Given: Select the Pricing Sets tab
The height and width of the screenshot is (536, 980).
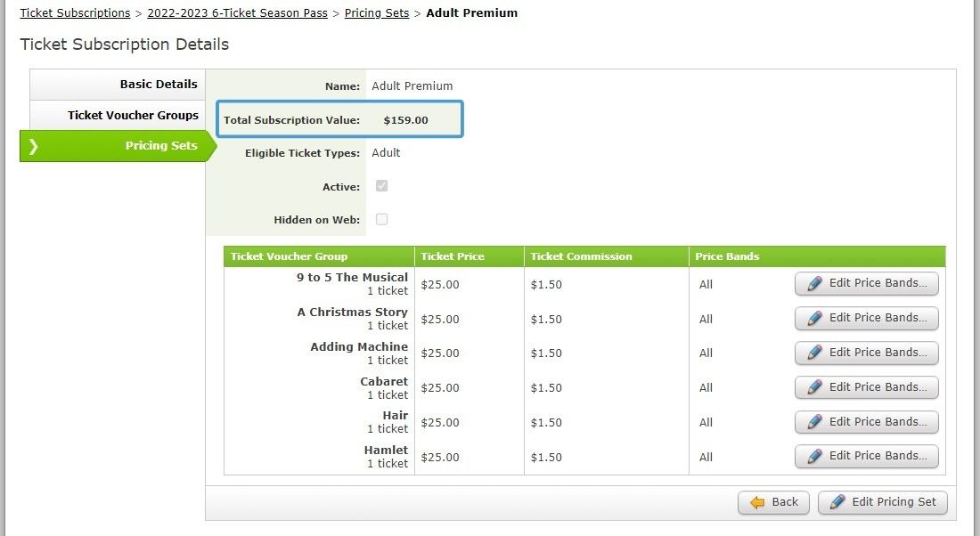Looking at the screenshot, I should [118, 145].
